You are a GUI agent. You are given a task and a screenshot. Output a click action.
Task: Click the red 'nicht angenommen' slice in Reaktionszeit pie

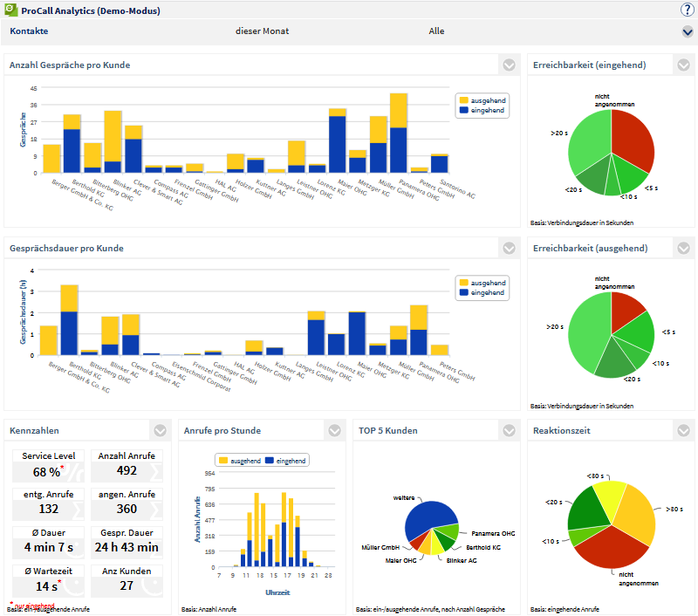tap(611, 548)
